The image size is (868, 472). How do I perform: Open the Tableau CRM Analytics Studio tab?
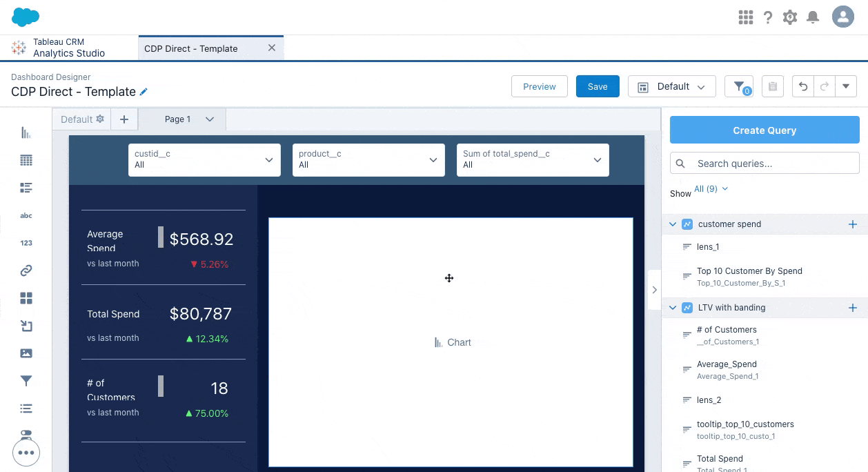point(69,48)
